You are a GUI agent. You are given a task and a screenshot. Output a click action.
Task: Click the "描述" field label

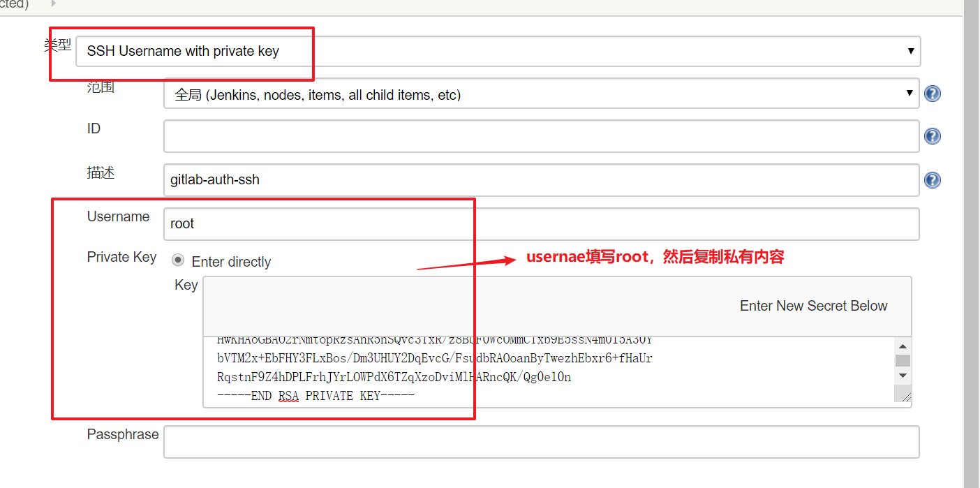tap(101, 172)
